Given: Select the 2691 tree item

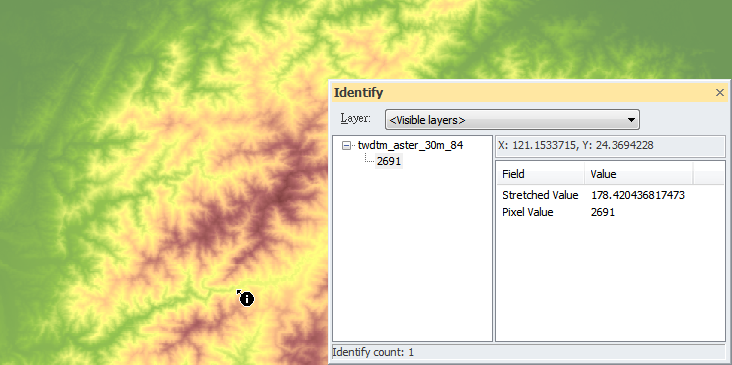Looking at the screenshot, I should point(388,161).
